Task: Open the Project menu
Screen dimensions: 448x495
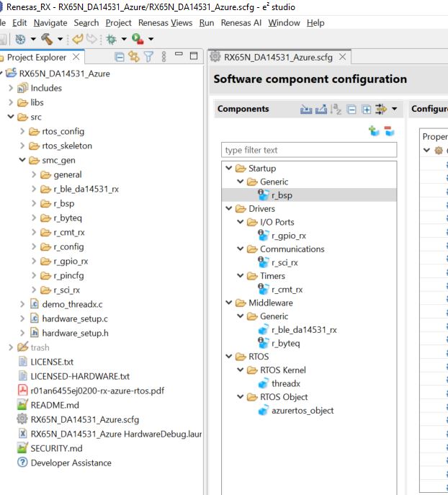Action: (118, 23)
